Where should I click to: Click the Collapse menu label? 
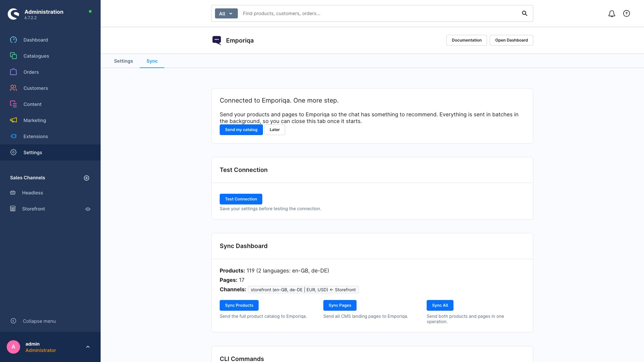coord(39,321)
